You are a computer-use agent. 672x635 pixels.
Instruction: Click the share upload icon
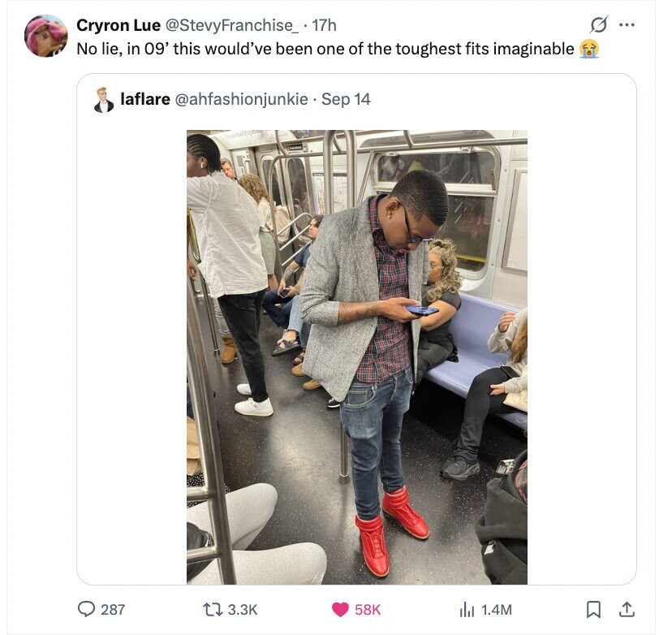(x=627, y=609)
